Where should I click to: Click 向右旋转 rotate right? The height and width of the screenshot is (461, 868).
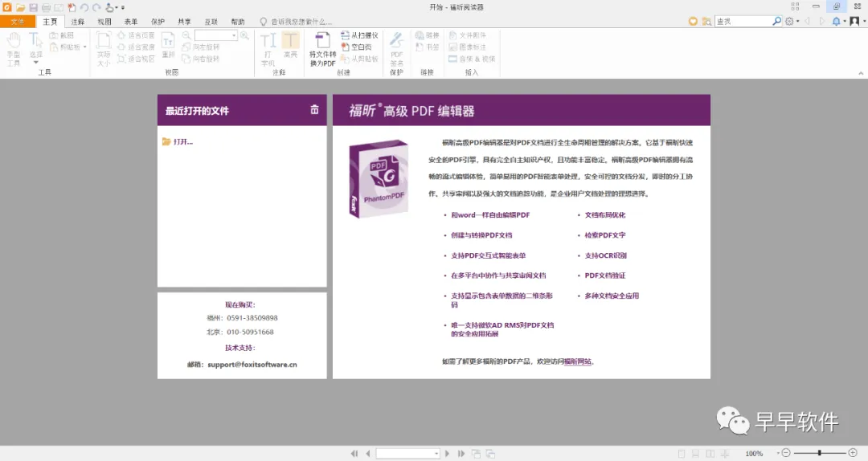(201, 59)
